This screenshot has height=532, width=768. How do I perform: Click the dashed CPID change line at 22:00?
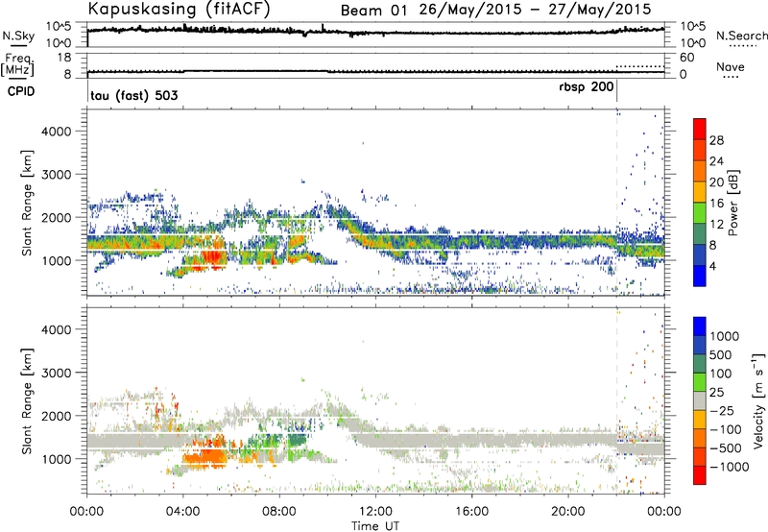616,203
